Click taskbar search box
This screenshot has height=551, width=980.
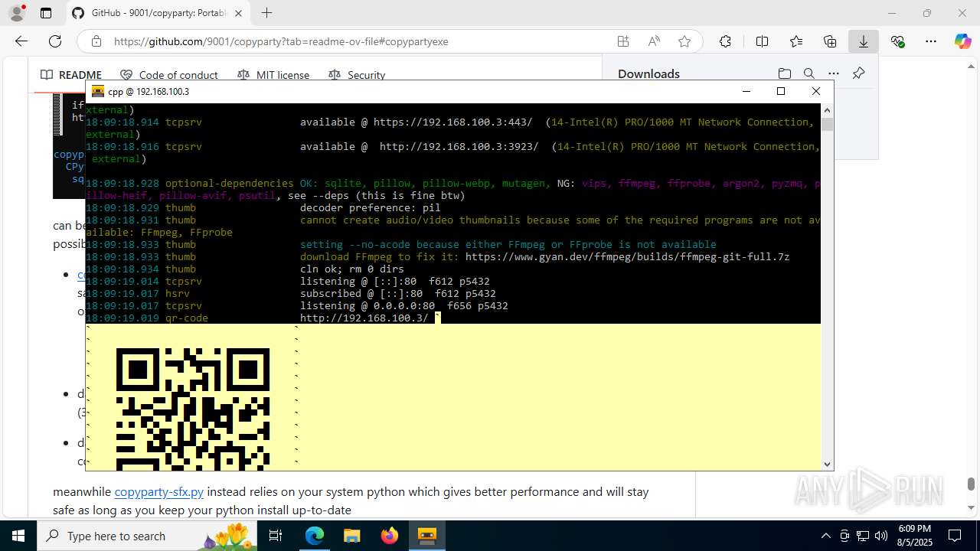point(149,536)
